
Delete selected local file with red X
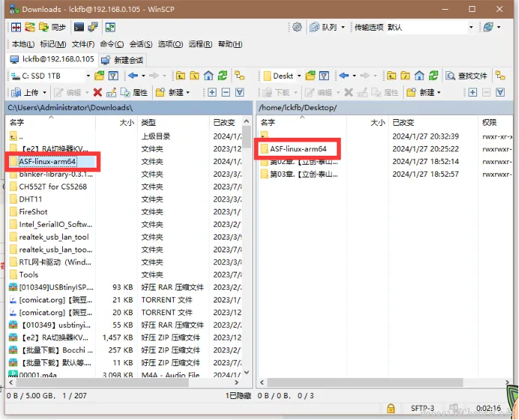tap(97, 92)
